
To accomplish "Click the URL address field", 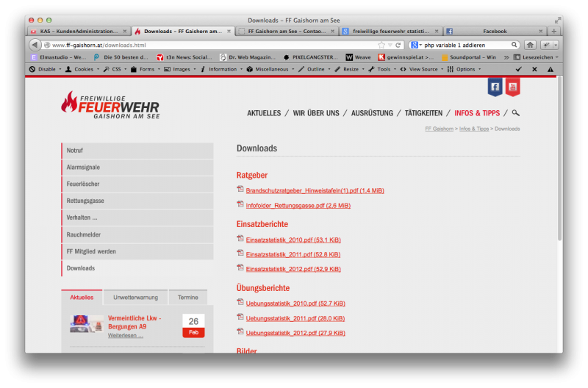I will tap(210, 45).
